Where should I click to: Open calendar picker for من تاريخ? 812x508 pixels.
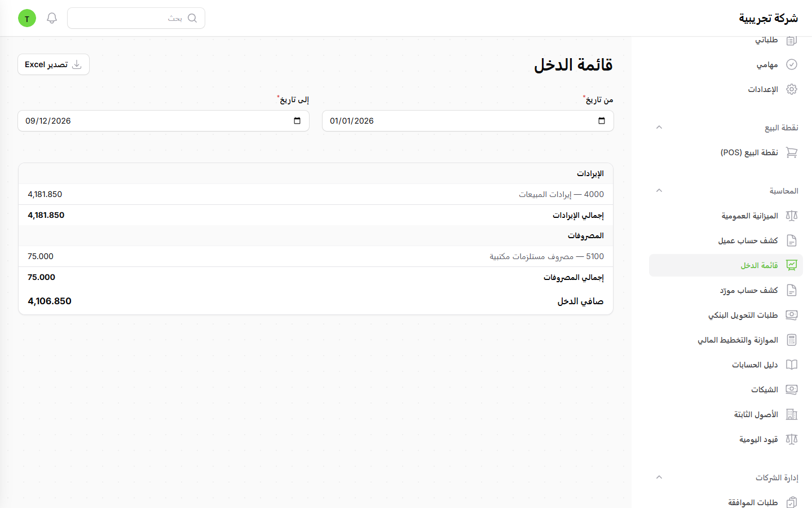pyautogui.click(x=602, y=121)
